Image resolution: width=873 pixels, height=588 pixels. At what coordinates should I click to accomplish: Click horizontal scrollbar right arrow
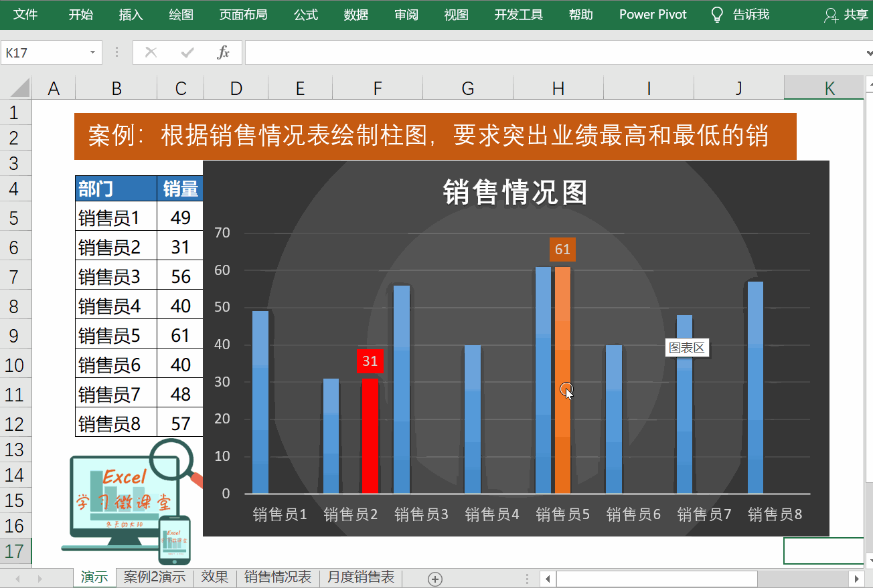coord(856,579)
